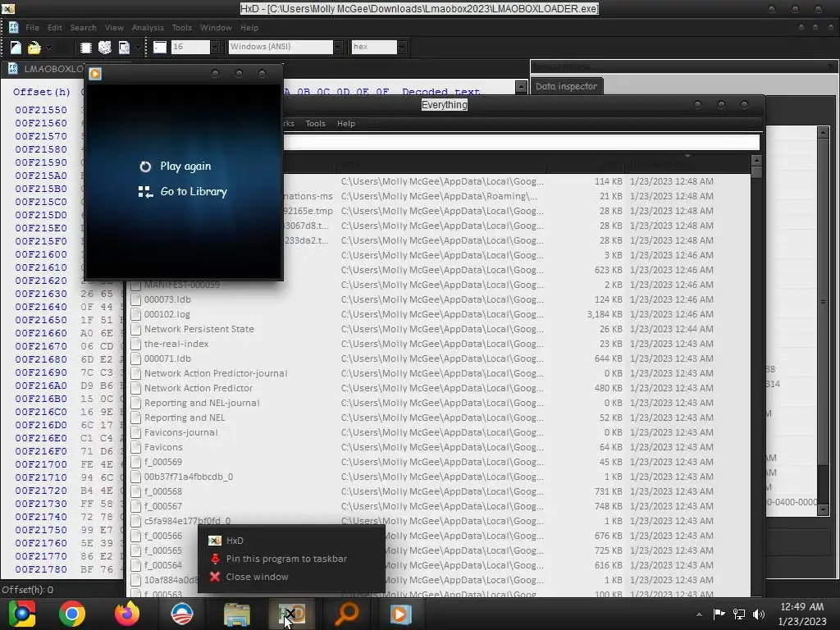Show hidden tray icons arrow

(x=699, y=614)
